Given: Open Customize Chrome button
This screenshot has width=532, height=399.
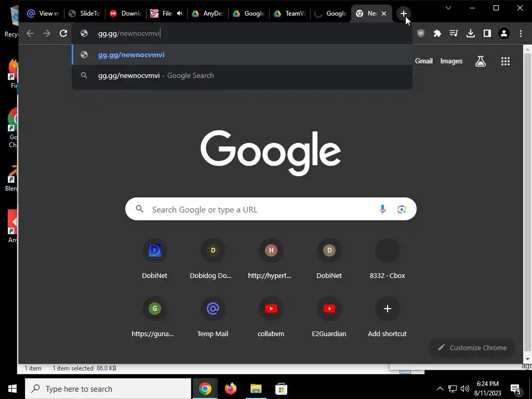Looking at the screenshot, I should [x=472, y=348].
